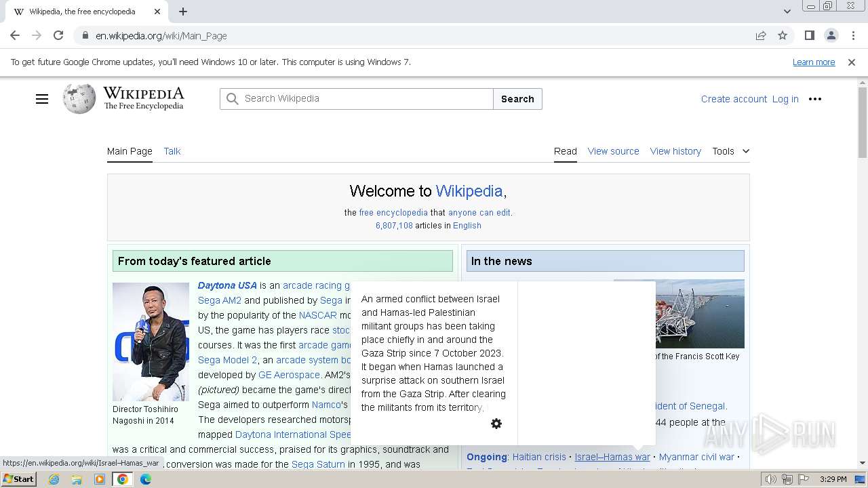Open the View source tab
The image size is (868, 488).
click(614, 151)
